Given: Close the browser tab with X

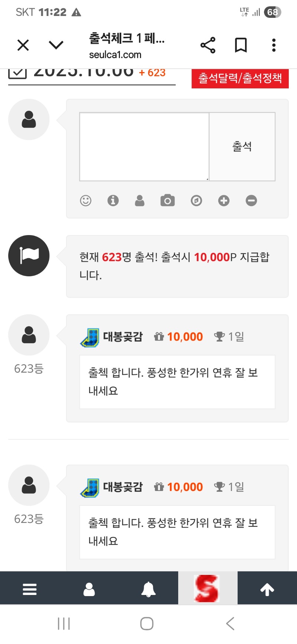Looking at the screenshot, I should [23, 45].
